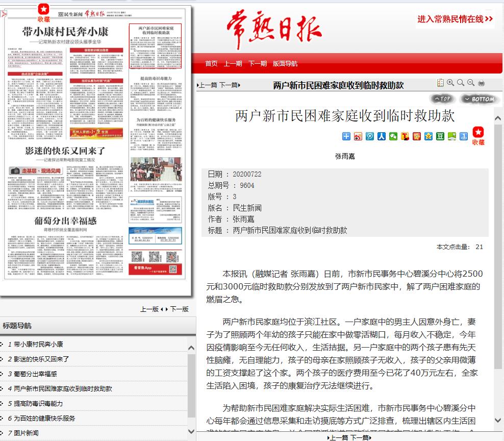
Task: Share to Renren via the blue 人 icon
Action: coord(382,136)
